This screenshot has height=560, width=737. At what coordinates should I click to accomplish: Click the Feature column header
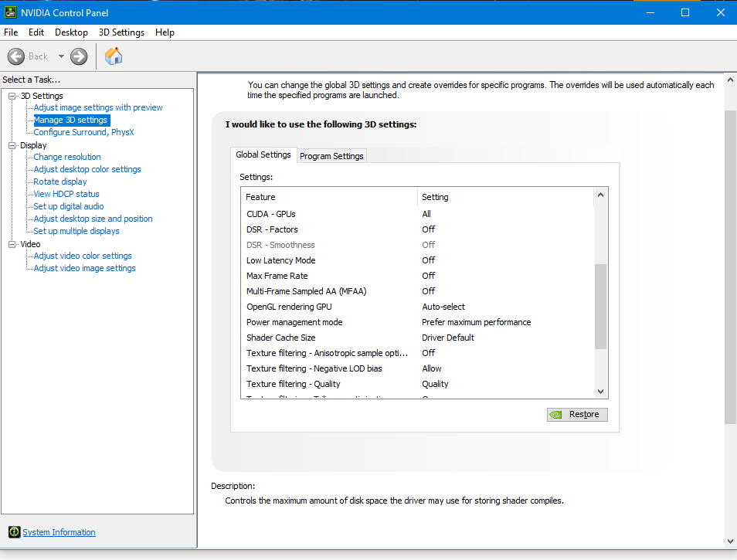[329, 197]
